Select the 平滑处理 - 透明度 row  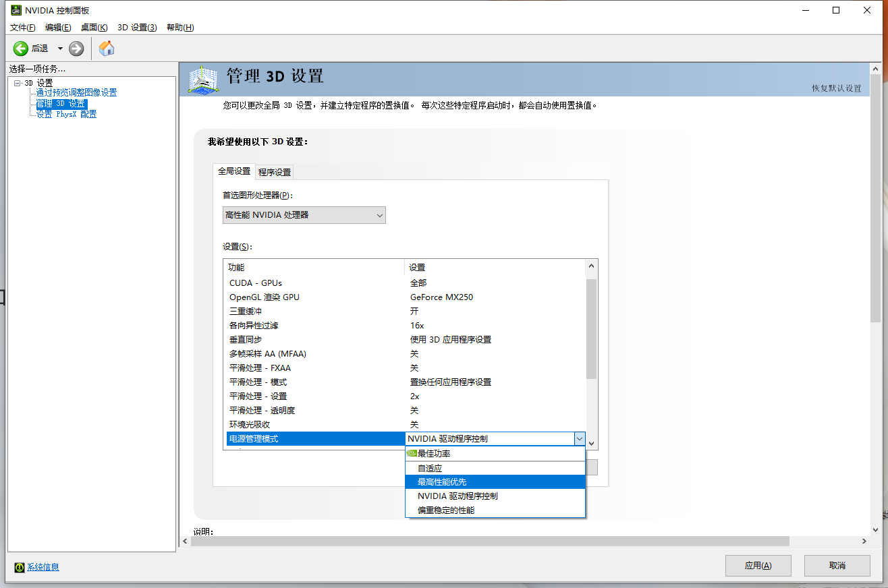405,411
